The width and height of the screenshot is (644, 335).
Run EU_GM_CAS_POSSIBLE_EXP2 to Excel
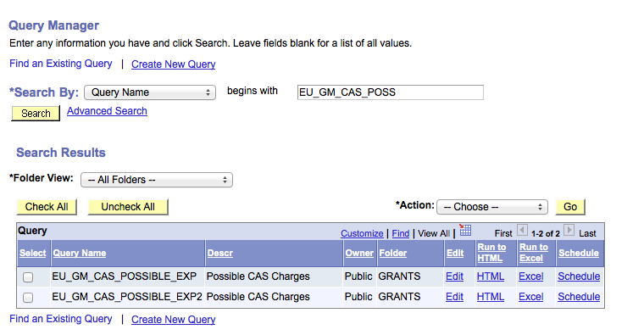coord(531,297)
